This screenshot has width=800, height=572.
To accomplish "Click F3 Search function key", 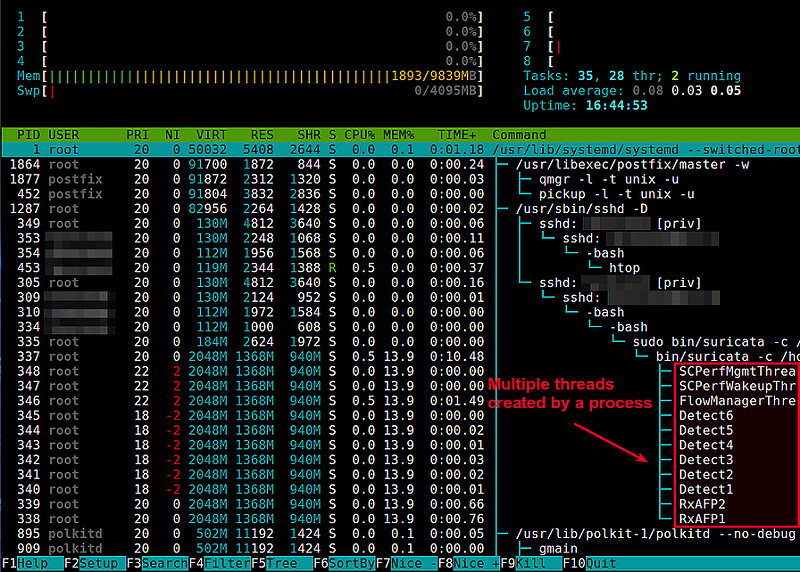I will click(x=155, y=564).
